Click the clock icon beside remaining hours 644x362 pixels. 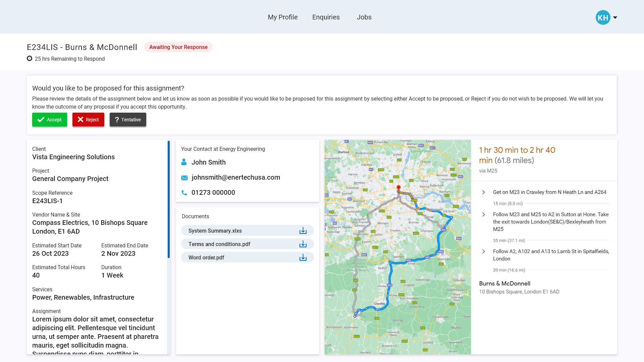(x=30, y=59)
